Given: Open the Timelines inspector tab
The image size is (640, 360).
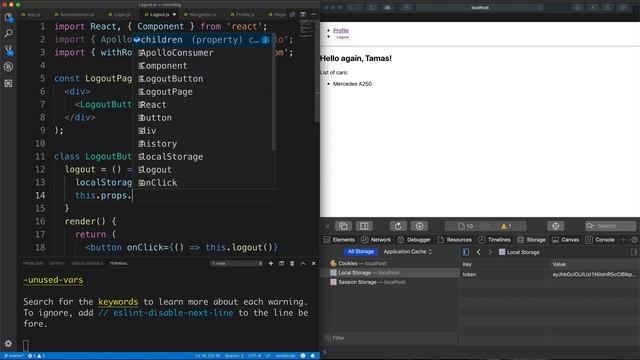Looking at the screenshot, I should pyautogui.click(x=495, y=240).
